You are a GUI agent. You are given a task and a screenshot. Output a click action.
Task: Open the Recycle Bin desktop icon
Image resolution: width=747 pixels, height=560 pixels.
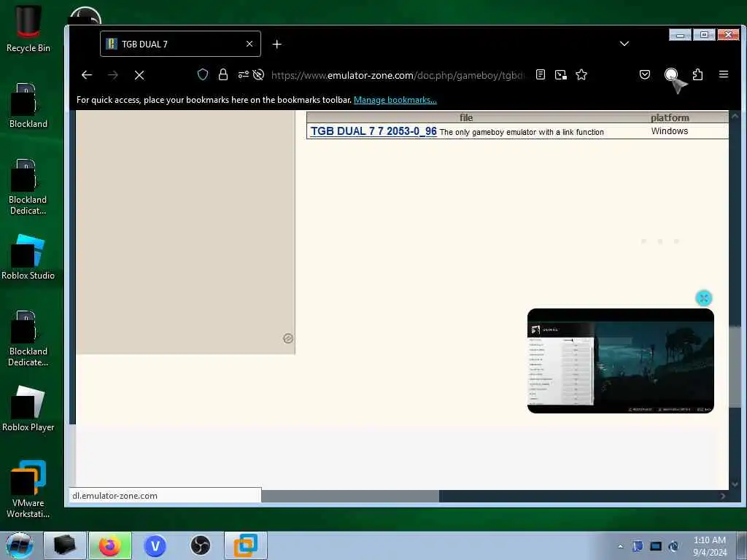tap(28, 28)
